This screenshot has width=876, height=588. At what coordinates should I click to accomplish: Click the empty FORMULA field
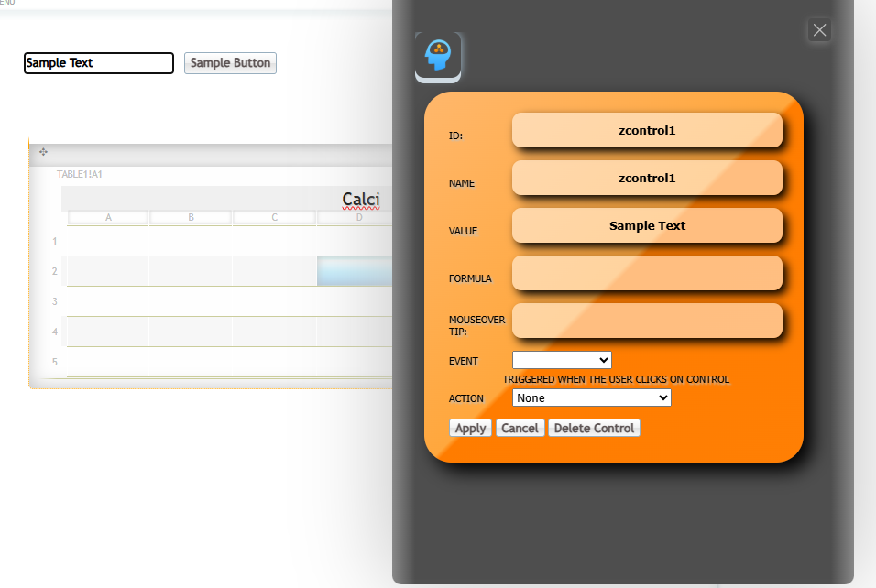click(x=646, y=273)
